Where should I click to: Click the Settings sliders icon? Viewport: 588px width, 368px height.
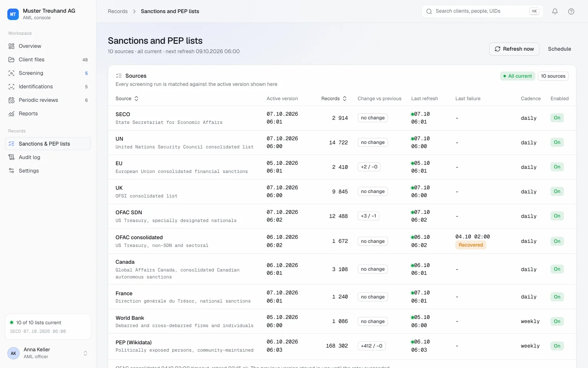pos(11,171)
